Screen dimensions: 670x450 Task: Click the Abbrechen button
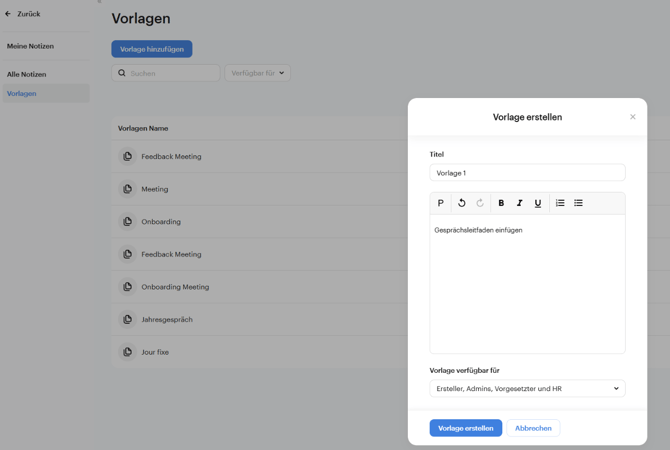(x=533, y=428)
